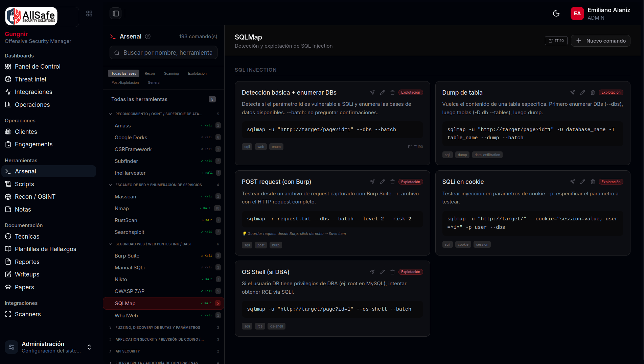The width and height of the screenshot is (644, 364).
Task: Delete the OS Shell command
Action: [x=392, y=272]
